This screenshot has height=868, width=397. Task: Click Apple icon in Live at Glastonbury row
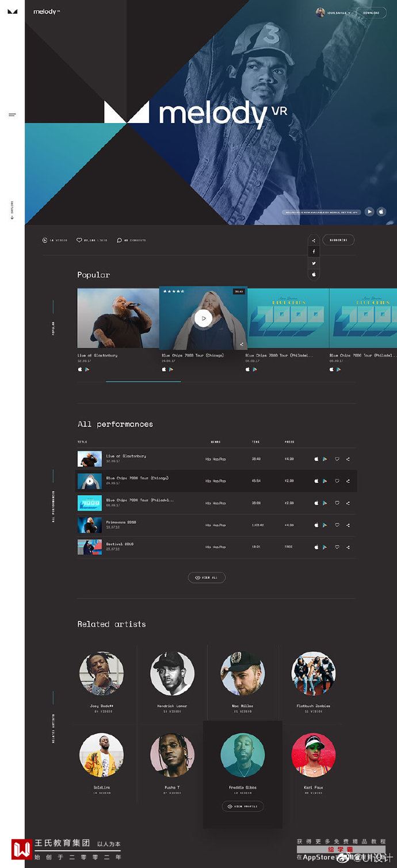click(x=316, y=459)
